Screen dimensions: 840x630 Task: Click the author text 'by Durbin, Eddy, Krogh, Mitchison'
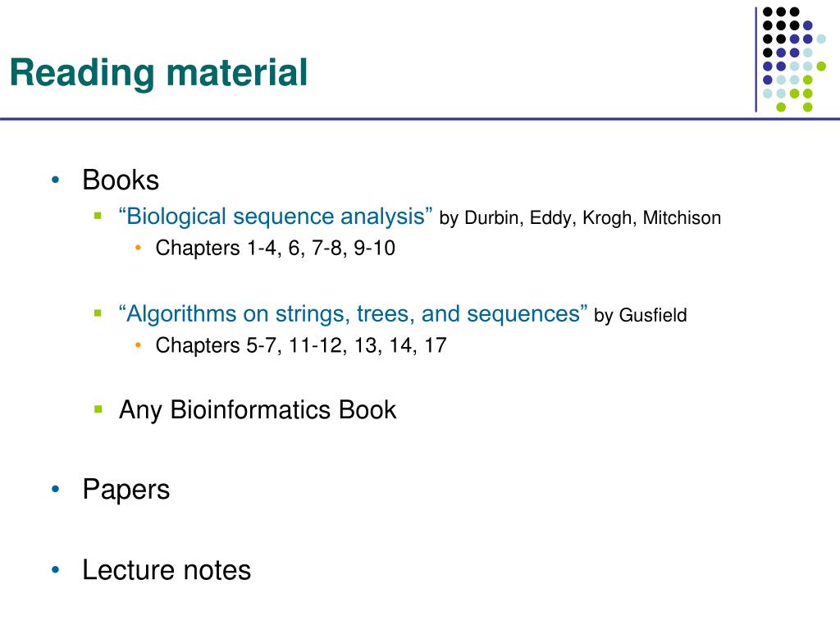[x=580, y=218]
